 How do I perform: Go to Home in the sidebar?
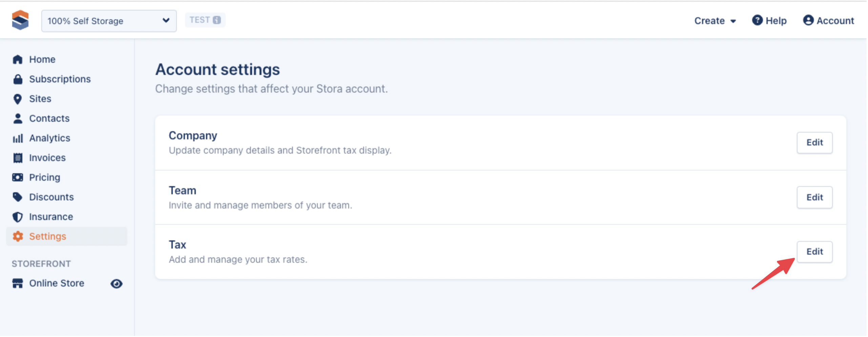42,60
